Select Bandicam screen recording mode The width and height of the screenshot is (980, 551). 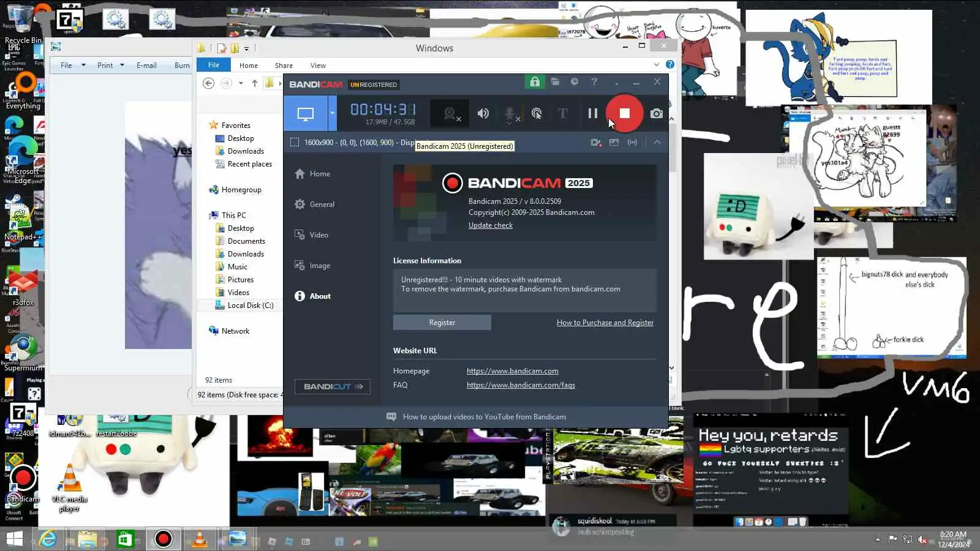click(305, 113)
